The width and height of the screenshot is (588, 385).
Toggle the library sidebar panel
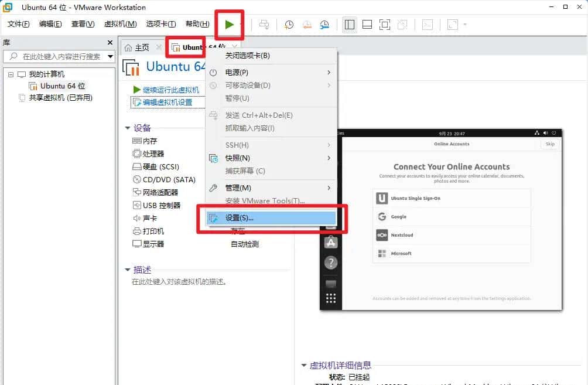(x=349, y=25)
